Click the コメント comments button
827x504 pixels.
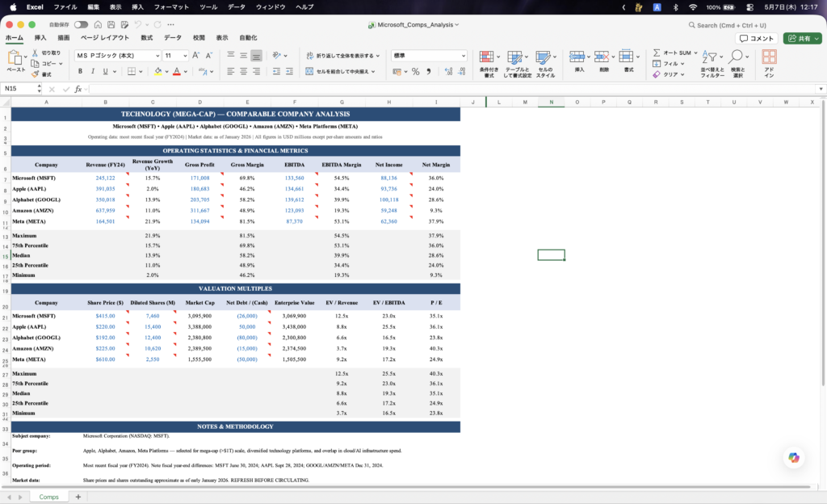tap(756, 39)
